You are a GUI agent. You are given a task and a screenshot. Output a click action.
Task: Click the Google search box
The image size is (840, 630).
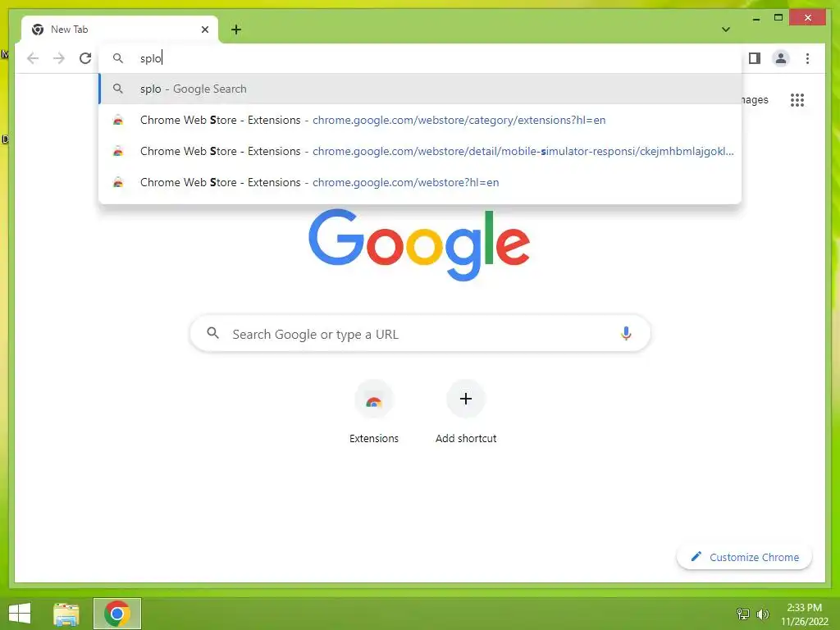tap(421, 334)
